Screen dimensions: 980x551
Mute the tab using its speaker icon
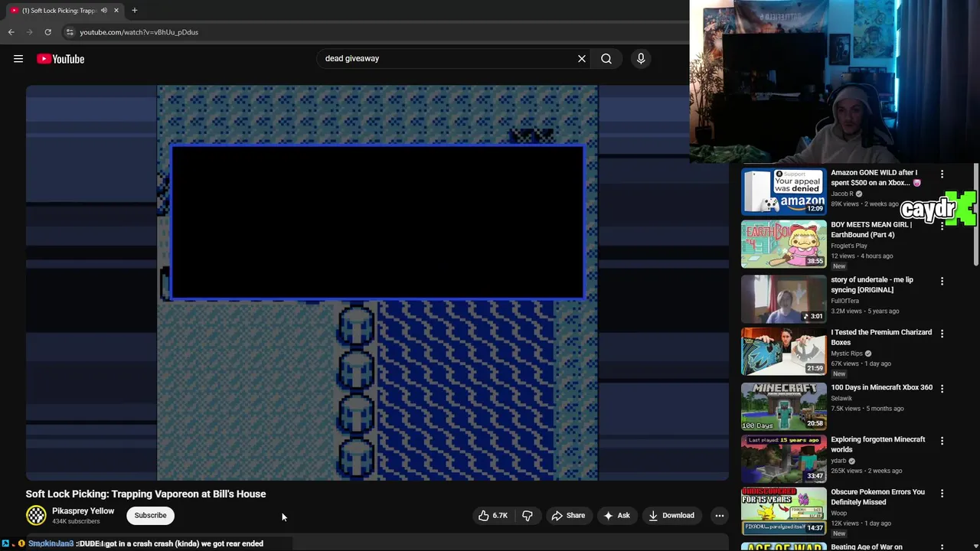103,10
